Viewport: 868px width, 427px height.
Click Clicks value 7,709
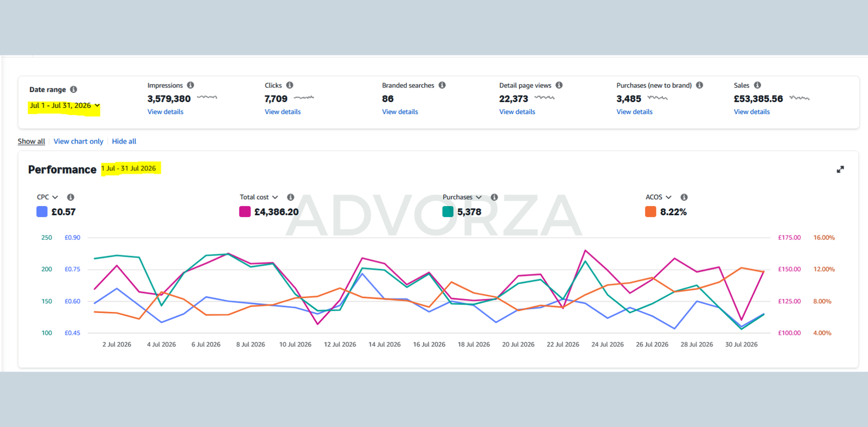276,99
